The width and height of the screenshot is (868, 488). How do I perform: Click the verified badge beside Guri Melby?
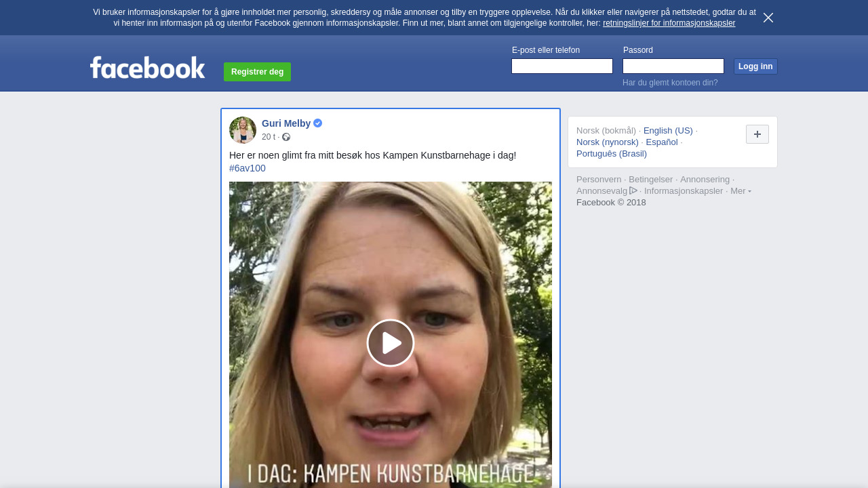click(x=318, y=123)
